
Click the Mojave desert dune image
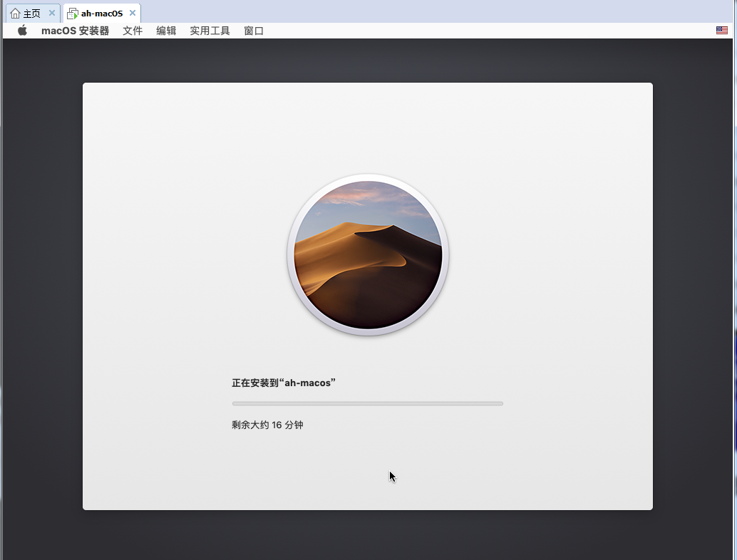(x=368, y=255)
